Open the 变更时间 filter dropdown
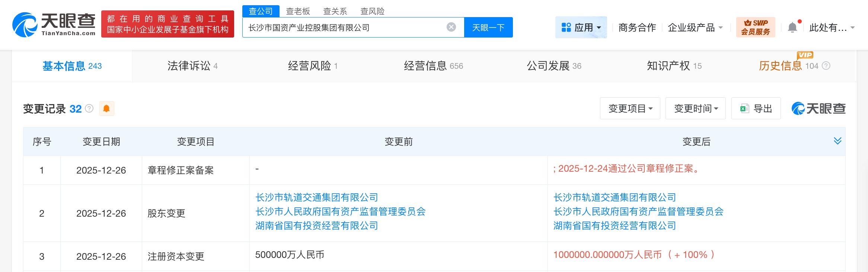Viewport: 868px width, 272px height. [695, 109]
